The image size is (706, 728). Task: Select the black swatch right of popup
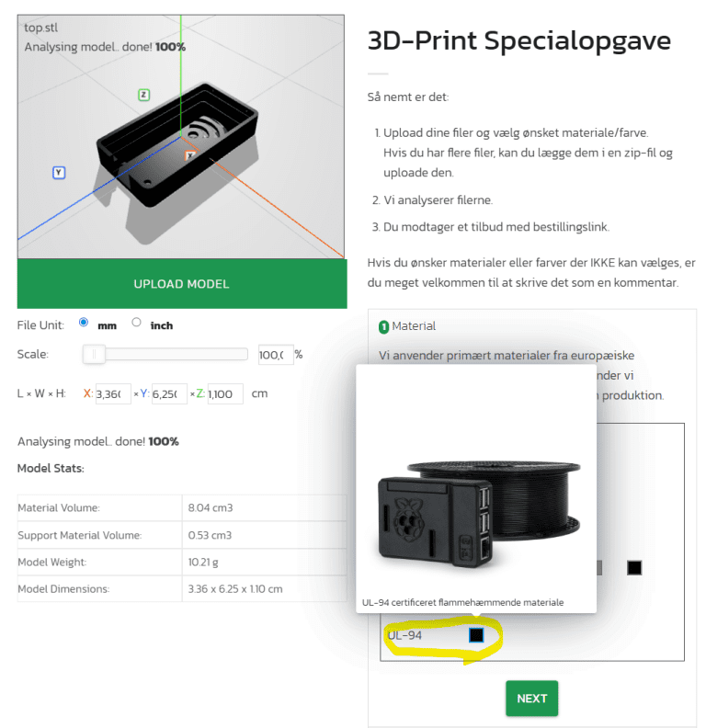pyautogui.click(x=634, y=567)
